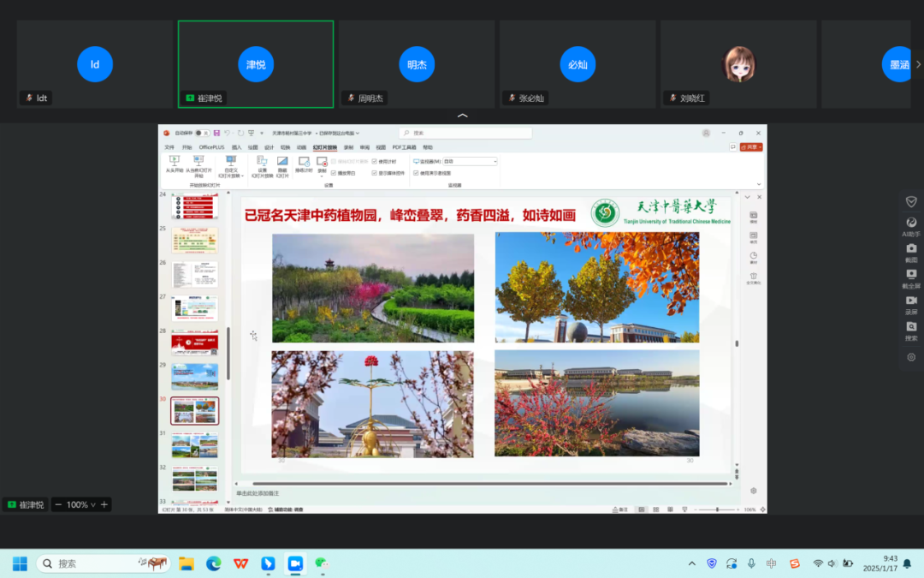
Task: Click the 隐藏幻灯片 hide slide icon
Action: tap(282, 164)
